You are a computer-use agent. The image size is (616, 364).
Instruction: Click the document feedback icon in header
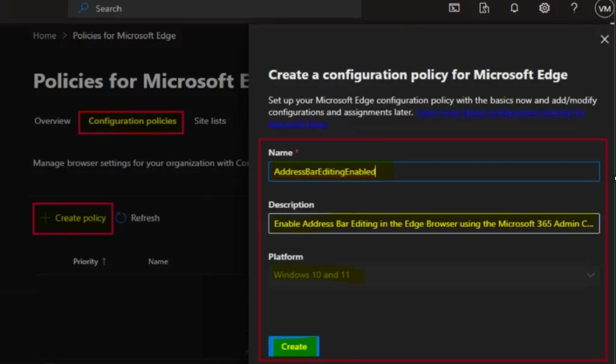(484, 8)
